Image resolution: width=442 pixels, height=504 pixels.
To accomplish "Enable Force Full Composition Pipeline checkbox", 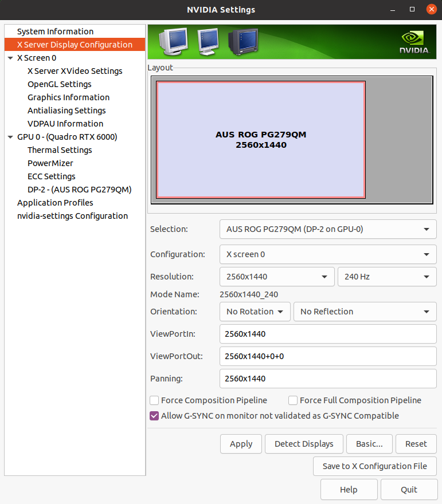I will point(293,400).
